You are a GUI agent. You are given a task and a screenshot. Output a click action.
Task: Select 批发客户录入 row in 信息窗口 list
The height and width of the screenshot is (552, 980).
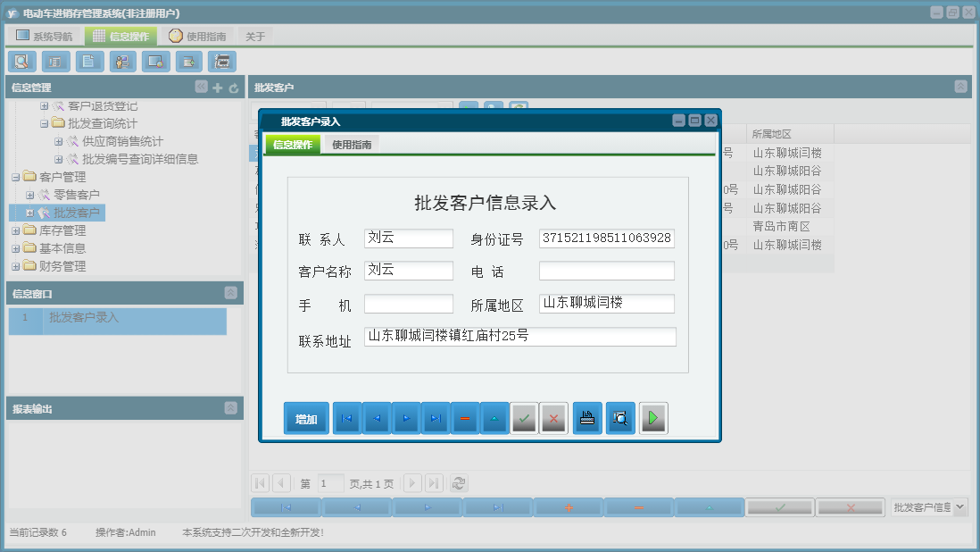point(118,321)
